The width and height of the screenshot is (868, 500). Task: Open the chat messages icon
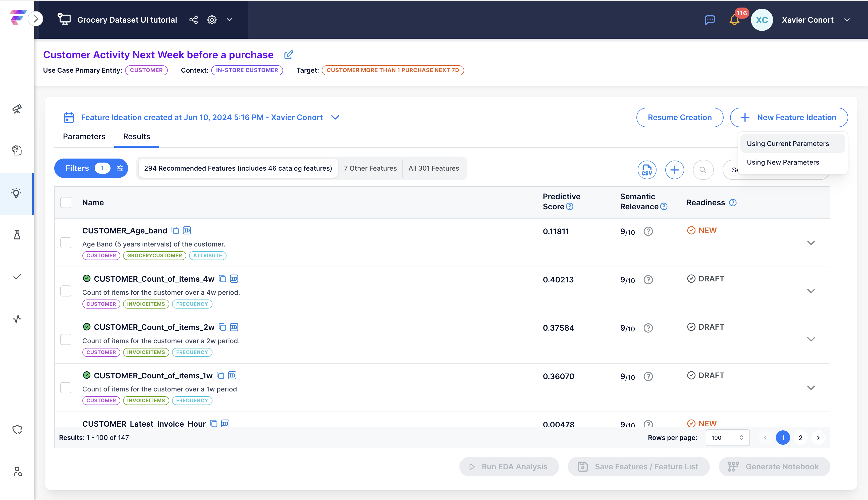coord(710,20)
